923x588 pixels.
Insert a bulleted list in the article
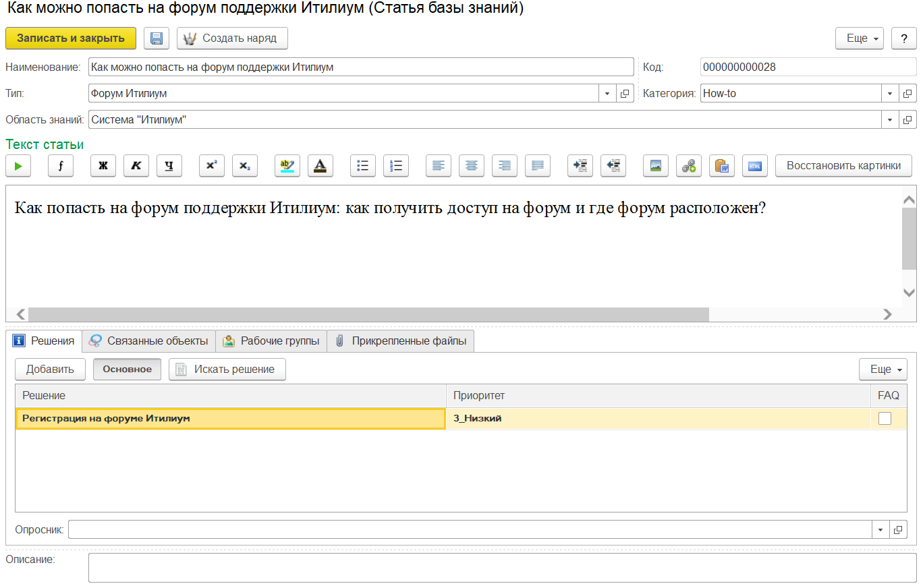363,166
